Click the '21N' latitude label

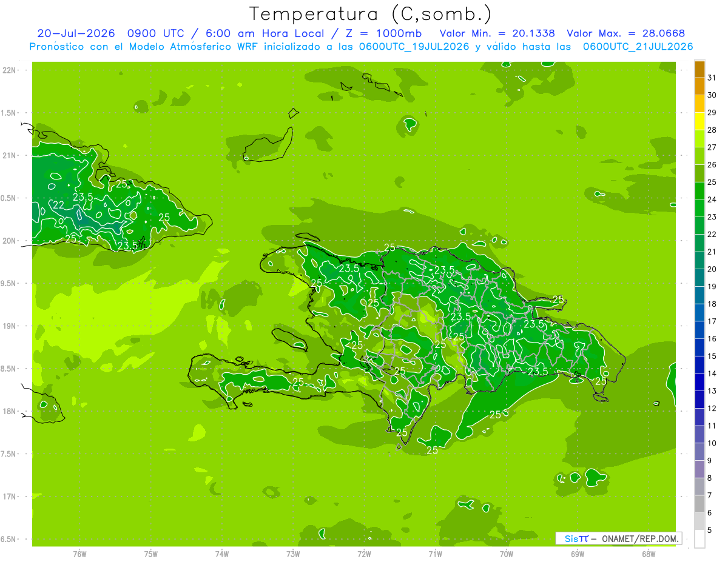(9, 156)
